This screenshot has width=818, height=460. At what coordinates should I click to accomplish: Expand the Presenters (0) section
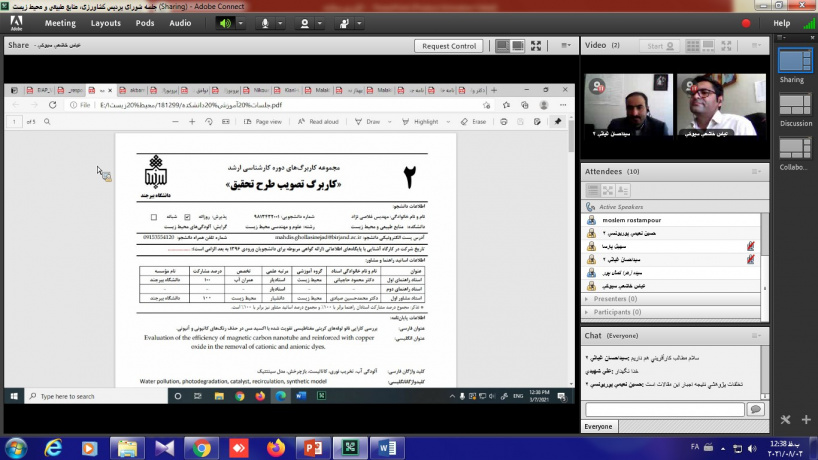click(587, 298)
